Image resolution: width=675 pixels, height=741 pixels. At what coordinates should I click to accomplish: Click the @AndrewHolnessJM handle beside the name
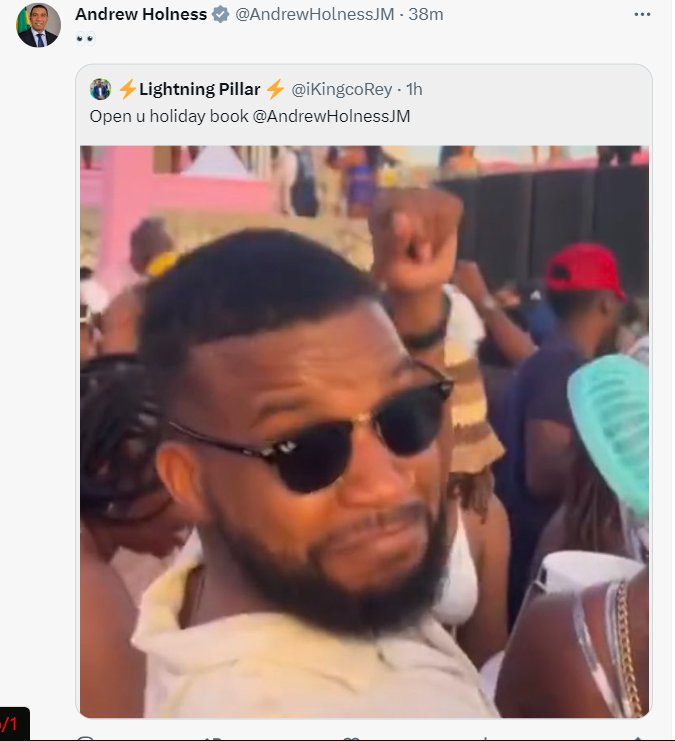tap(314, 14)
